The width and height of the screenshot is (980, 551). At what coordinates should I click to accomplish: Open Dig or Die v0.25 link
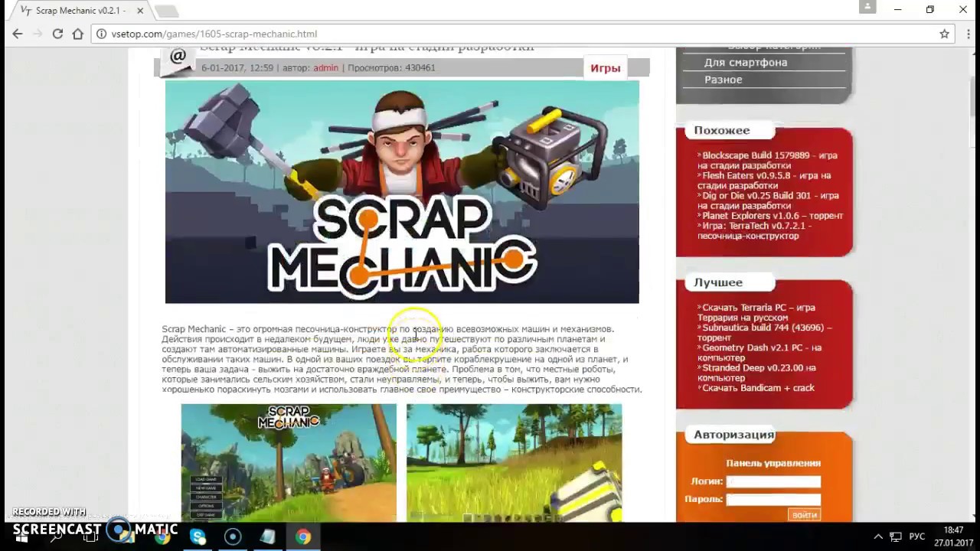768,201
